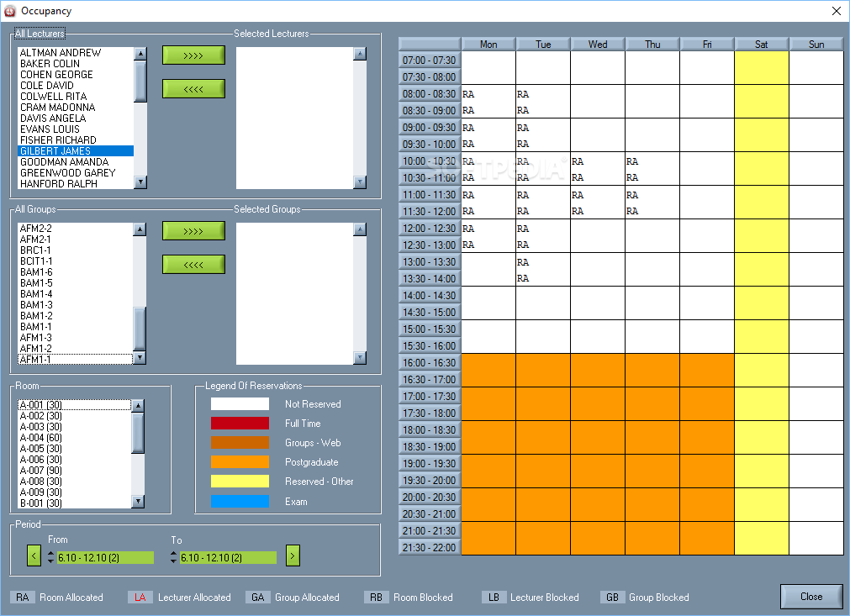Click the Thu column header
850x616 pixels.
pyautogui.click(x=652, y=45)
